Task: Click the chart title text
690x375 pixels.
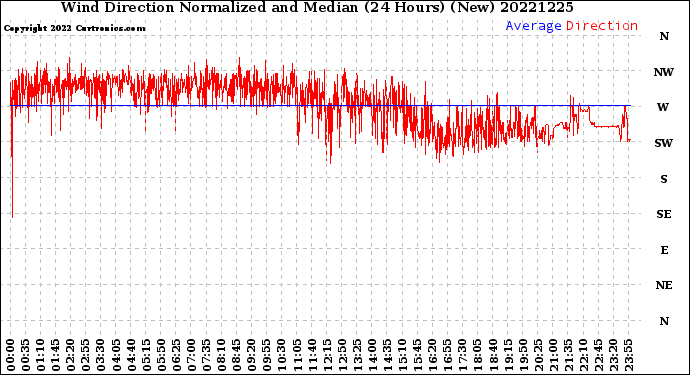Action: click(x=317, y=7)
